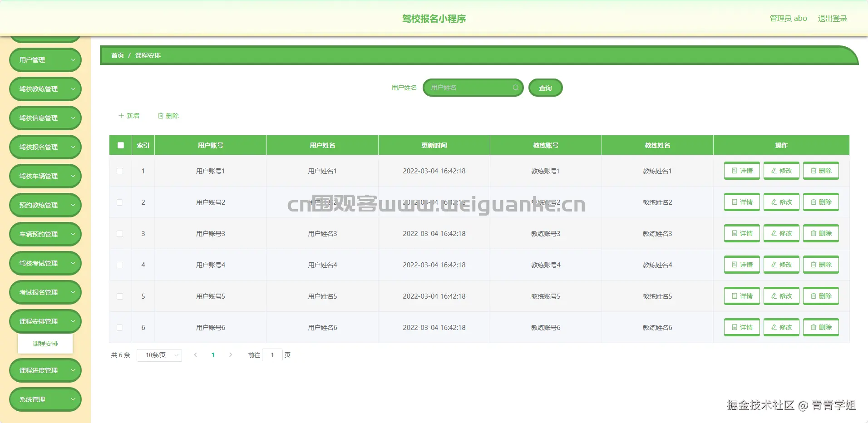Open 详情 for 用户账号1
Image resolution: width=868 pixels, height=423 pixels.
(741, 171)
